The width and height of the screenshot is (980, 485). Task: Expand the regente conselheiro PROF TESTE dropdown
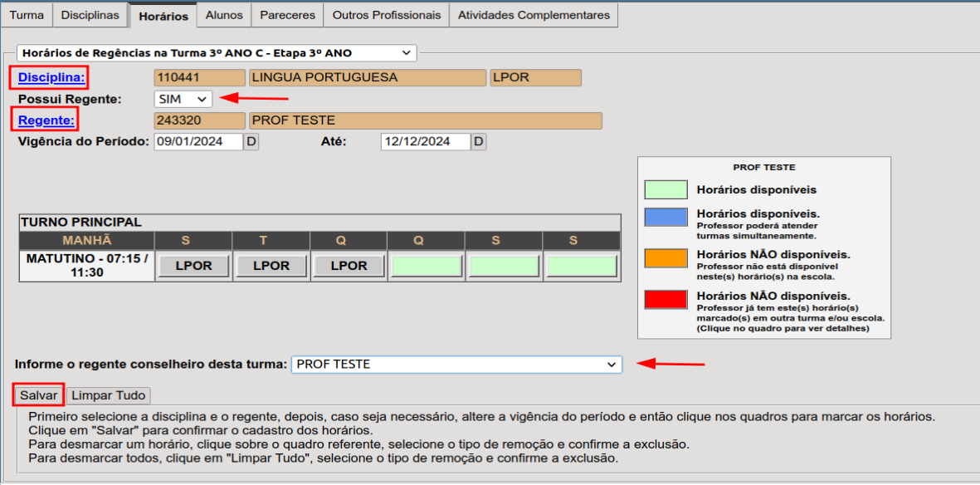pos(456,365)
